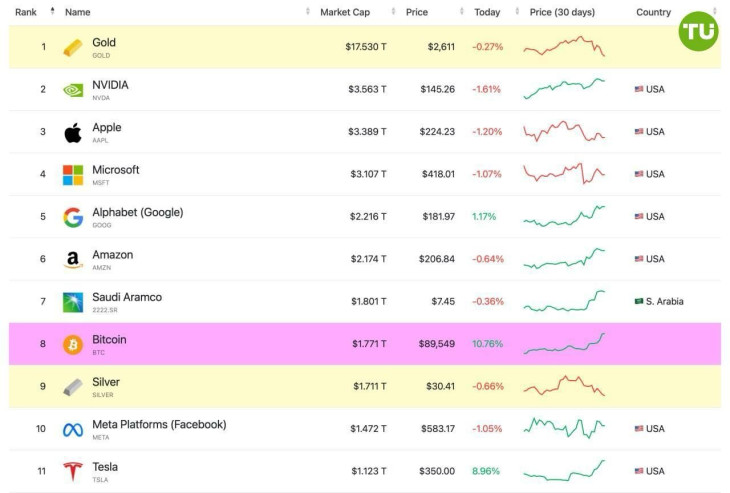Click the Saudi Aramco logo icon
Image resolution: width=730 pixels, height=493 pixels.
point(73,302)
